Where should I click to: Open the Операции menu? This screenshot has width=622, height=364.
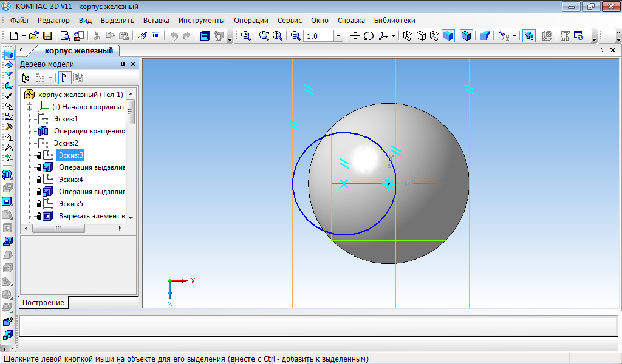pyautogui.click(x=250, y=21)
